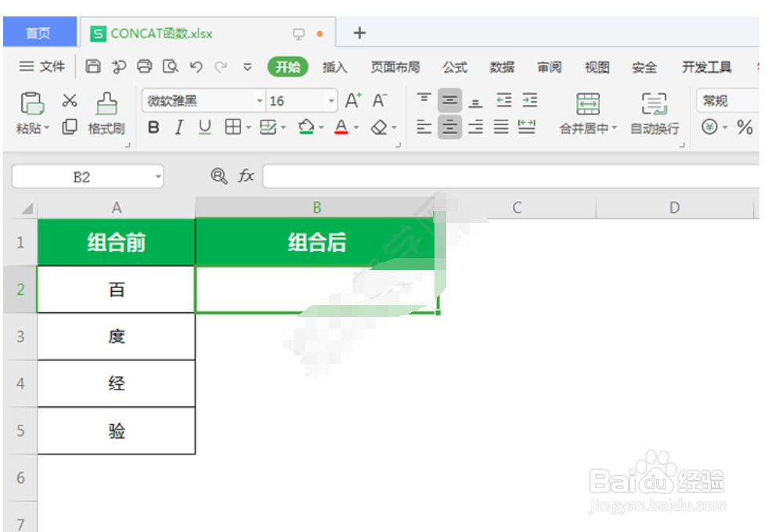
Task: Switch to the 插入 ribbon tab
Action: [334, 67]
